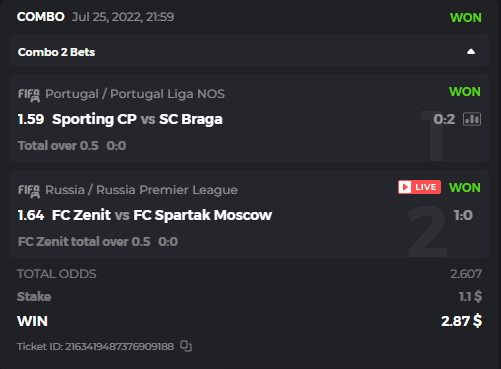Select Russia / Russia Premier League label
Screen dimensions: 501x369
coord(141,190)
